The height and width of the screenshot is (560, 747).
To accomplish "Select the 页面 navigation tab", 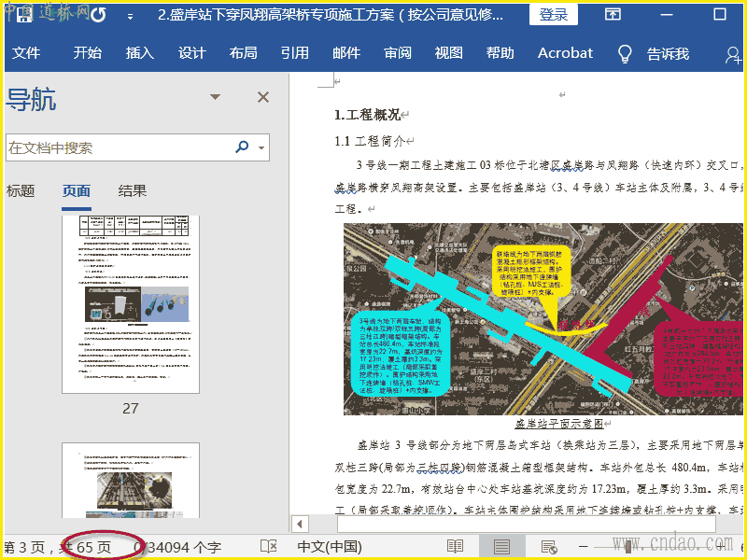I will 77,191.
